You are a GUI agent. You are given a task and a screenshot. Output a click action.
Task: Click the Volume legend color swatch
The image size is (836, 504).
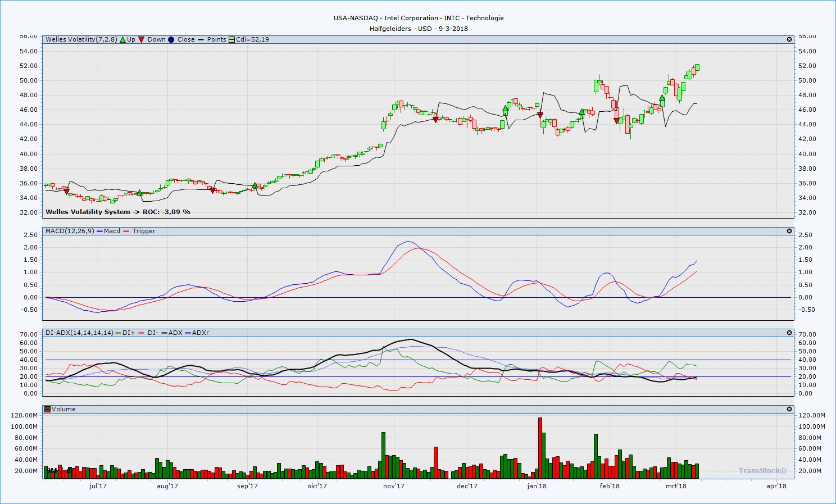coord(48,409)
